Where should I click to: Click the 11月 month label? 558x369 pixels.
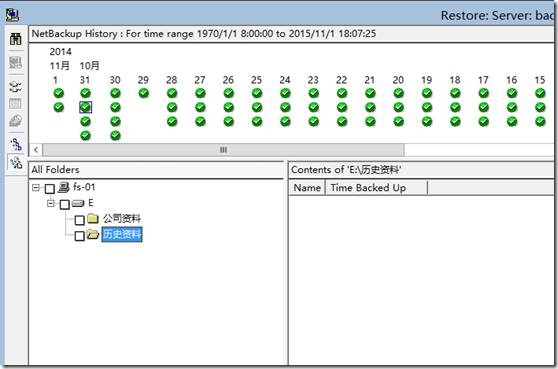point(59,66)
